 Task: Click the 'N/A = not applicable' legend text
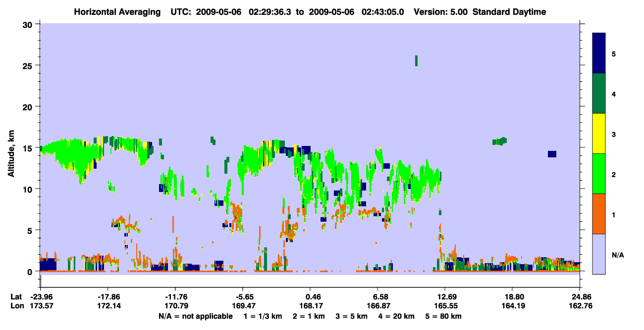[196, 316]
